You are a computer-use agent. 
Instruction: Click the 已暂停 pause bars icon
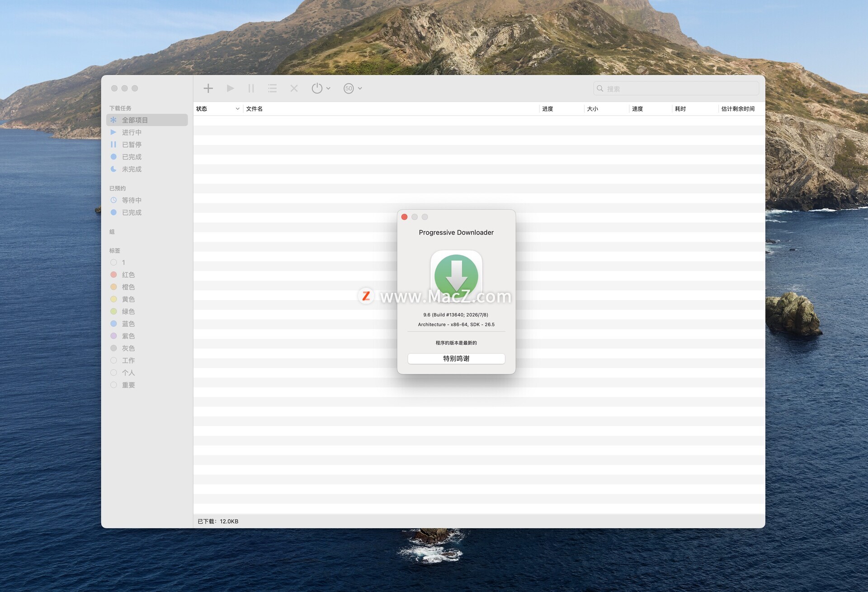pyautogui.click(x=113, y=145)
